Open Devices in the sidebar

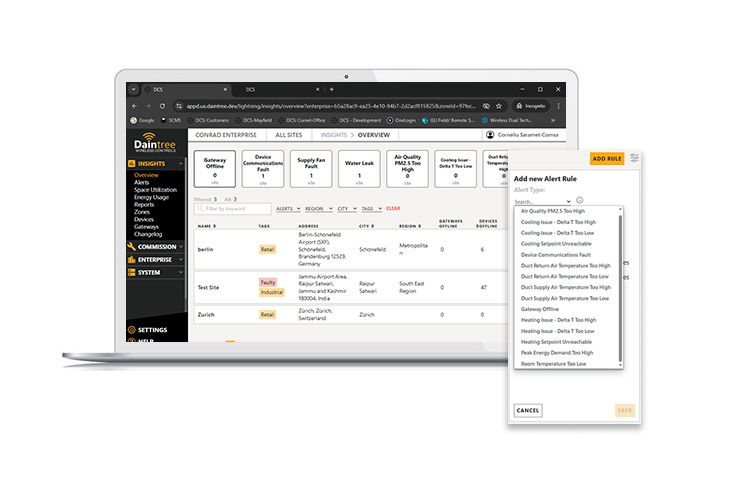tap(144, 220)
